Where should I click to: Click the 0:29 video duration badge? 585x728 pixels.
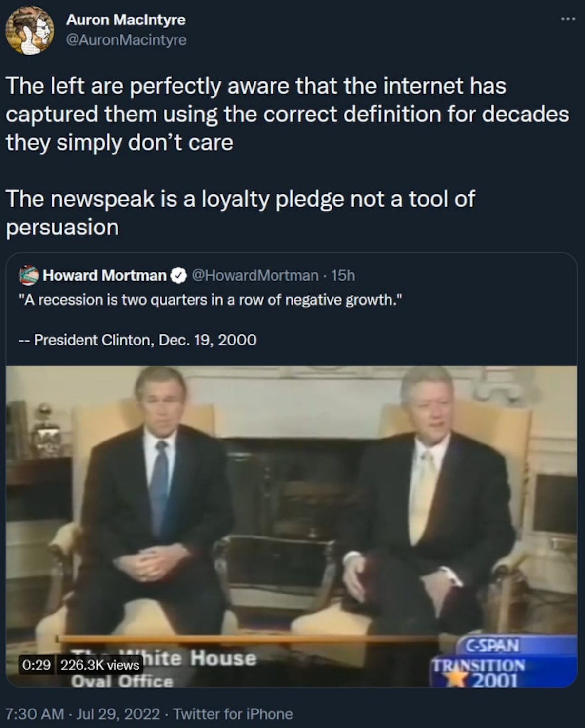tap(37, 665)
